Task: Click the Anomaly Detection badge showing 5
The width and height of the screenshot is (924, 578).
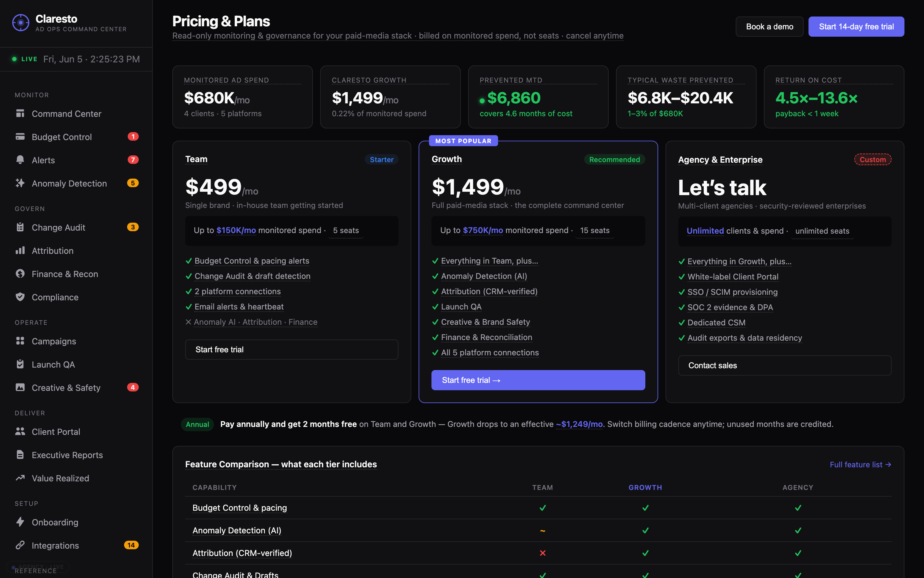Action: click(x=133, y=183)
